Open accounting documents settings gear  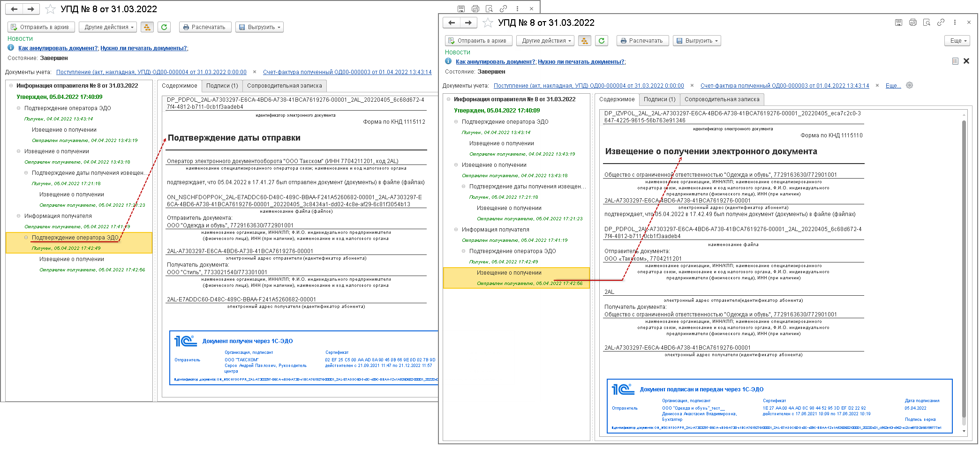tap(910, 85)
